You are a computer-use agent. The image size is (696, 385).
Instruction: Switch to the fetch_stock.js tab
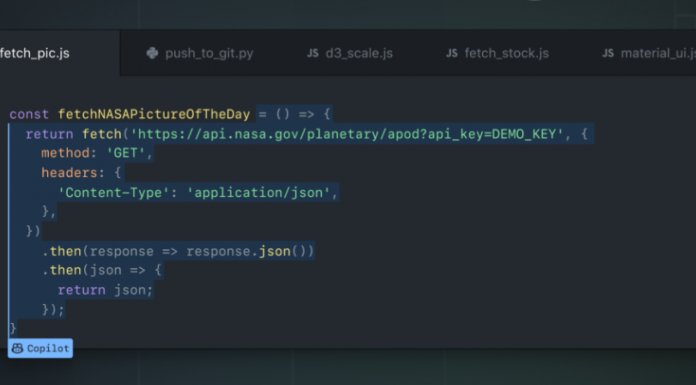click(x=498, y=53)
